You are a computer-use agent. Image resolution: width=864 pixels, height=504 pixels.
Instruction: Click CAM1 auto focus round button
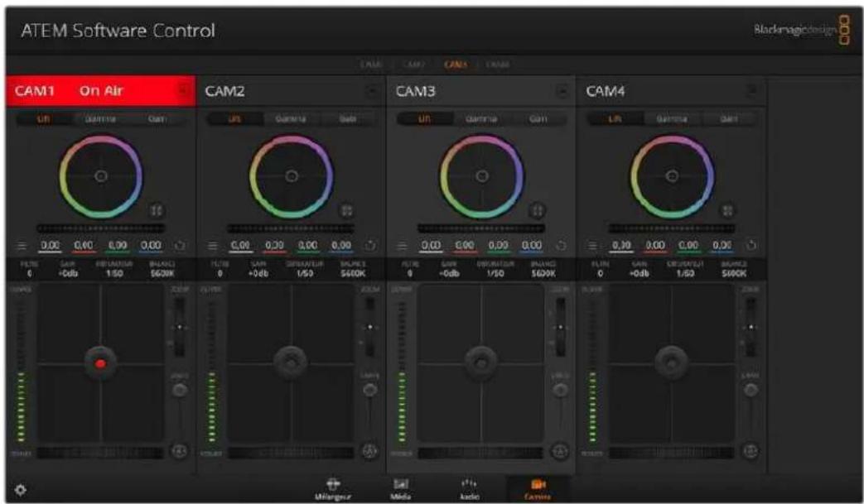[x=179, y=451]
